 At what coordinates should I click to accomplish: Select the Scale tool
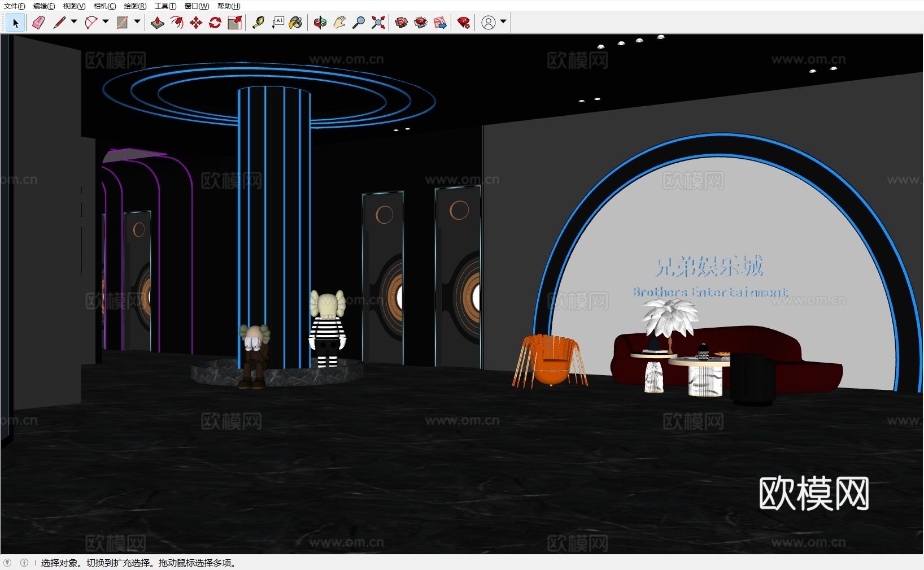point(234,23)
